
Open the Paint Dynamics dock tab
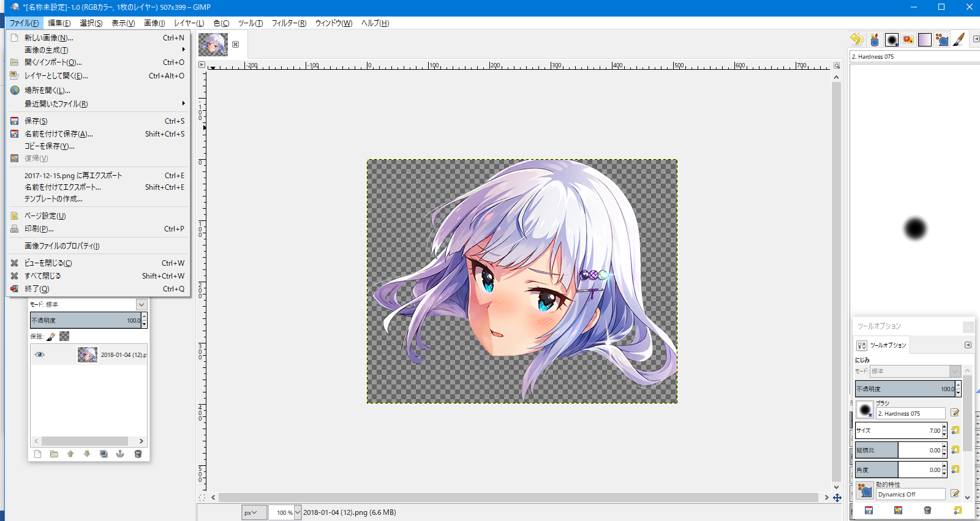[x=942, y=39]
